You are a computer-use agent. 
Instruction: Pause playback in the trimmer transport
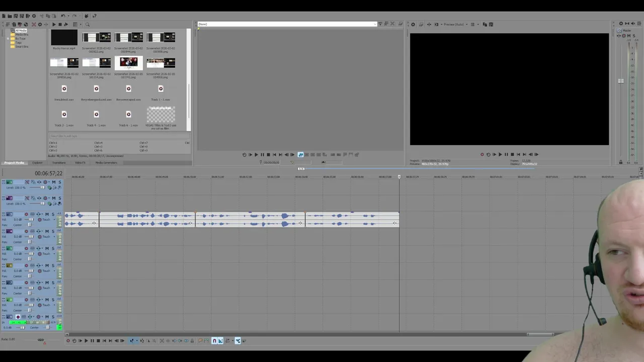click(x=262, y=154)
